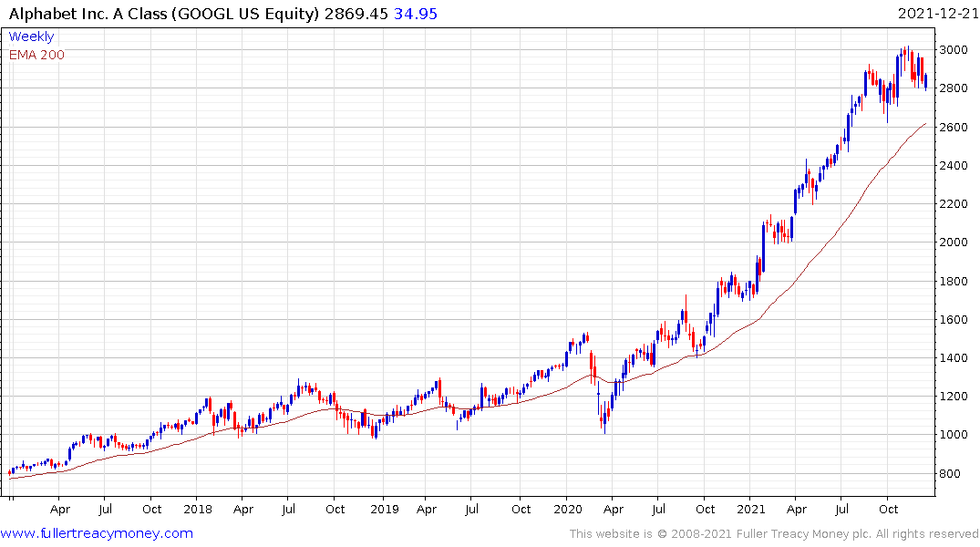Click the 1200 price axis label
This screenshot has width=980, height=547.
tap(954, 397)
